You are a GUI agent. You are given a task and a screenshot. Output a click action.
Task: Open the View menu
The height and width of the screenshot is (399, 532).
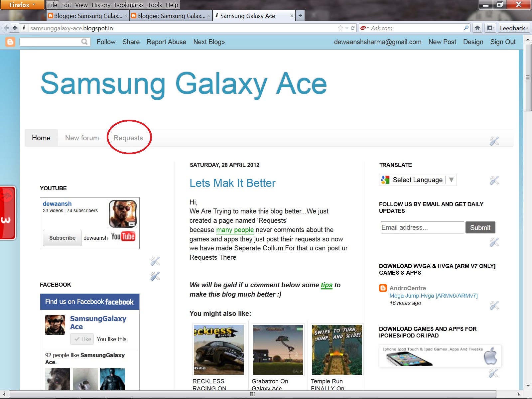tap(81, 5)
